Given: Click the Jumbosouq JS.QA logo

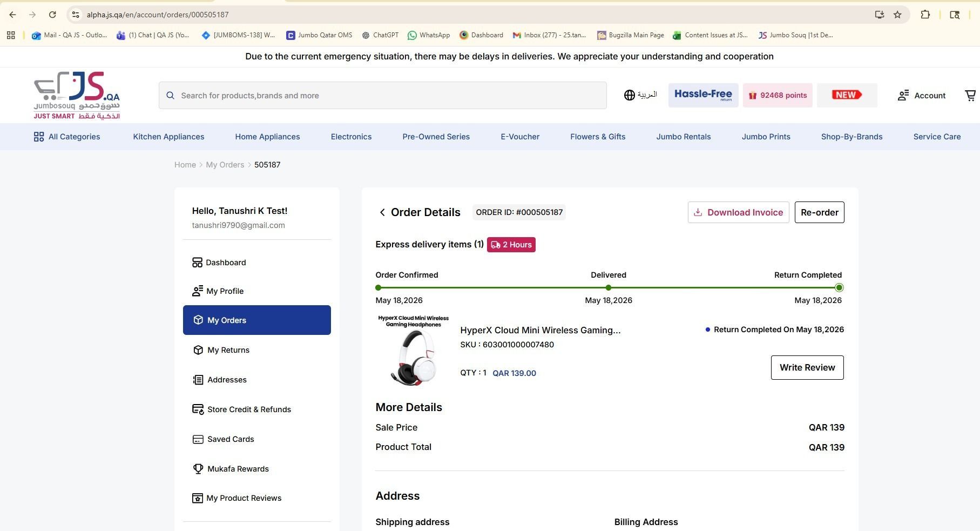Looking at the screenshot, I should click(77, 96).
